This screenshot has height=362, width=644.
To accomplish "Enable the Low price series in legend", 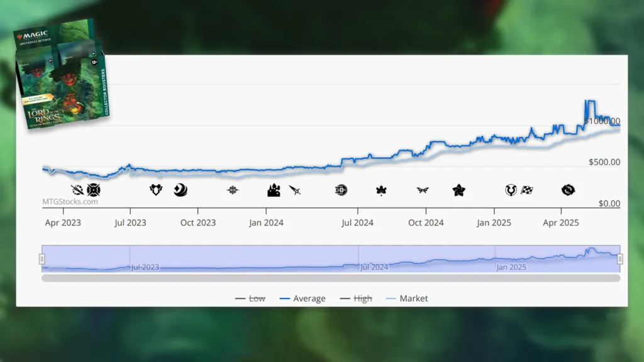I will 250,299.
